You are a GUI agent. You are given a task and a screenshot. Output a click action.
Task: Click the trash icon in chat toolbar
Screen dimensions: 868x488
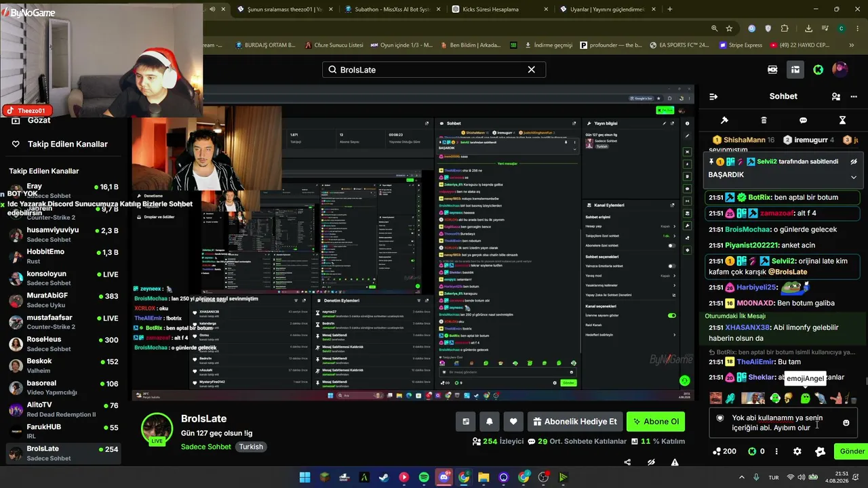click(764, 120)
